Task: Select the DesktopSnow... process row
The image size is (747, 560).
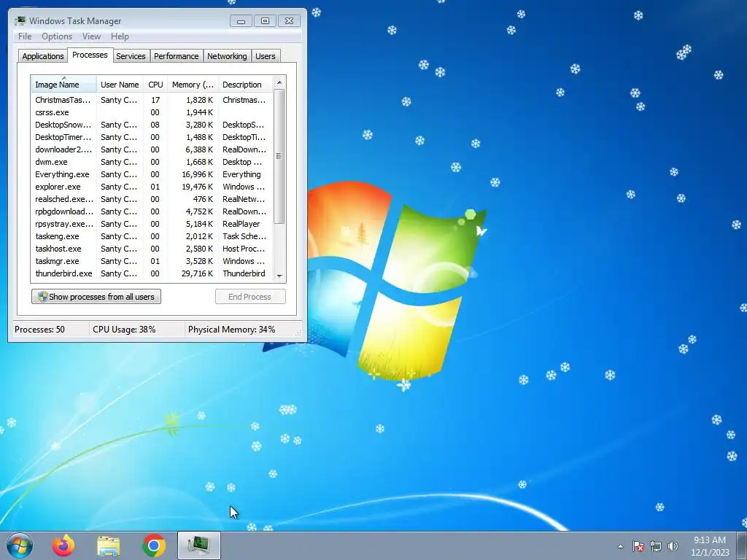Action: click(152, 125)
